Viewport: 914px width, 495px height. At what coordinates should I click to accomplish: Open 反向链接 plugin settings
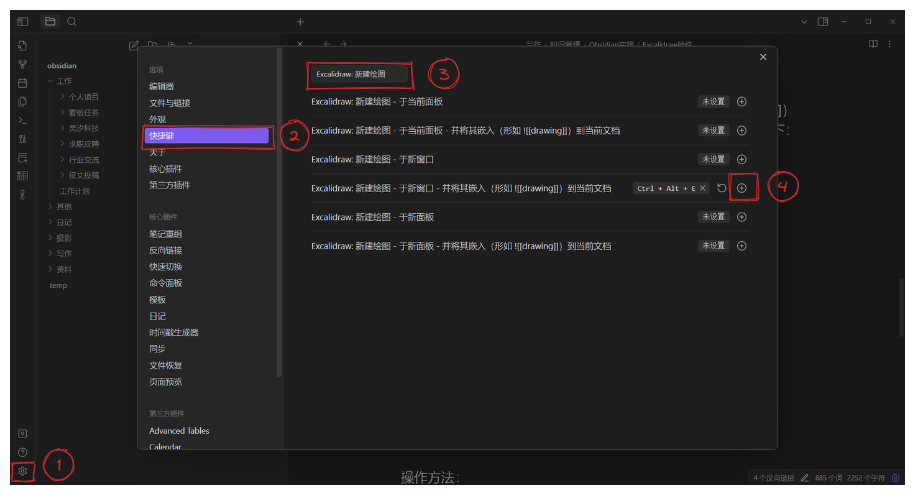[x=166, y=250]
